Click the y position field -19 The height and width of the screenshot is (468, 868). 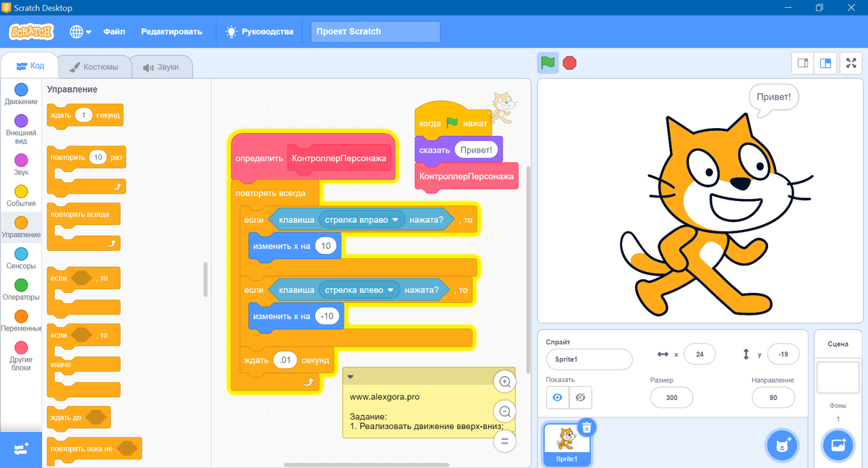[x=783, y=354]
